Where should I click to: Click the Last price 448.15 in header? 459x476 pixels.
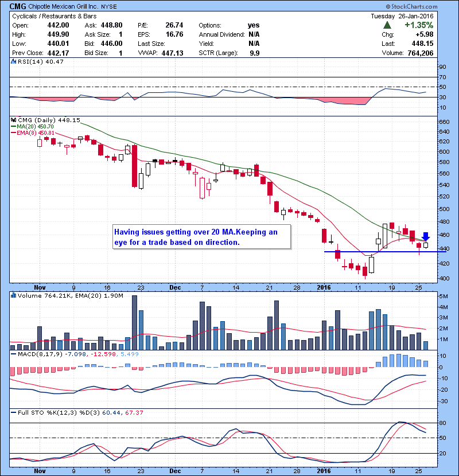coord(422,44)
